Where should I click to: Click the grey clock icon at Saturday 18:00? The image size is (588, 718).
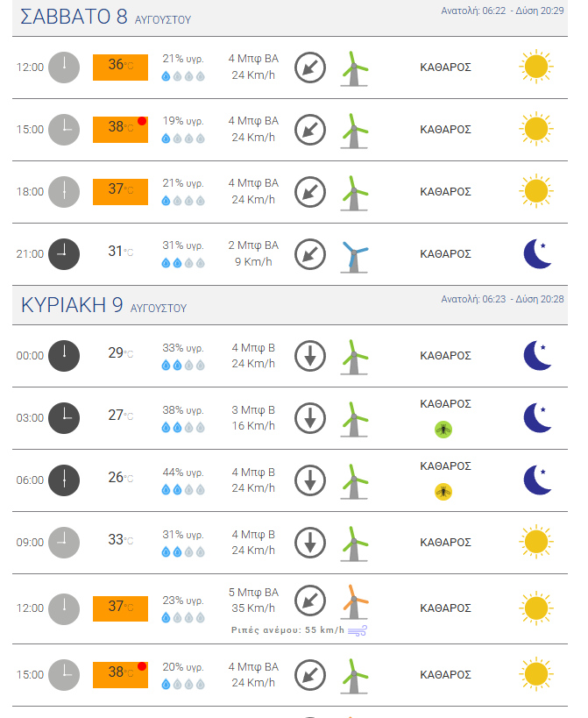(64, 192)
